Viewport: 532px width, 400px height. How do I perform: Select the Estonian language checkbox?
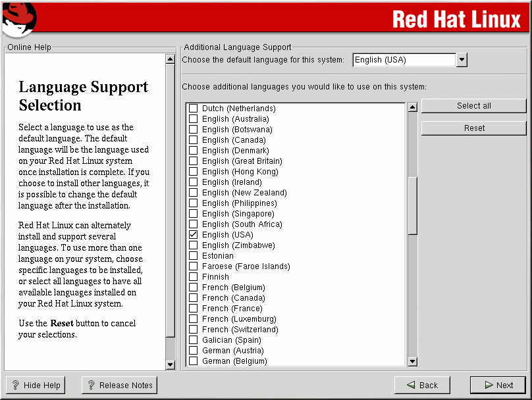[x=194, y=256]
